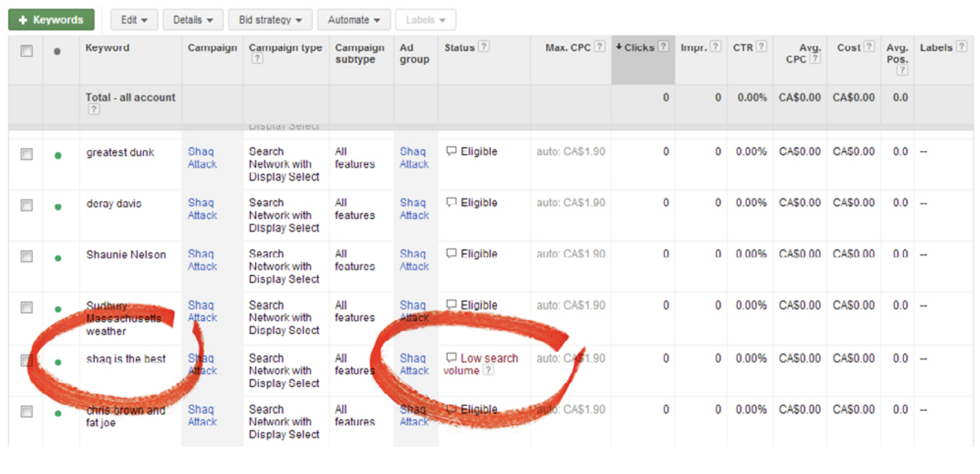Click the speech bubble icon for greatest dunk
Image resolution: width=980 pixels, height=474 pixels.
click(451, 151)
